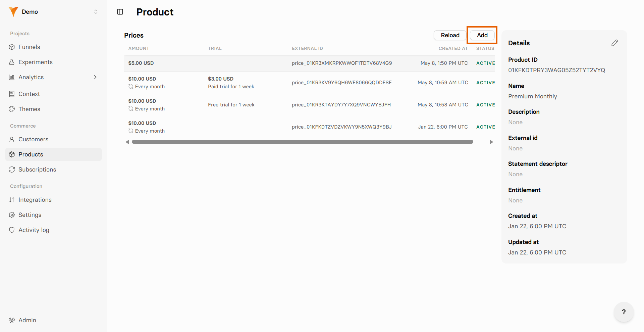Click the Demo workspace logo icon
644x332 pixels.
pos(13,12)
